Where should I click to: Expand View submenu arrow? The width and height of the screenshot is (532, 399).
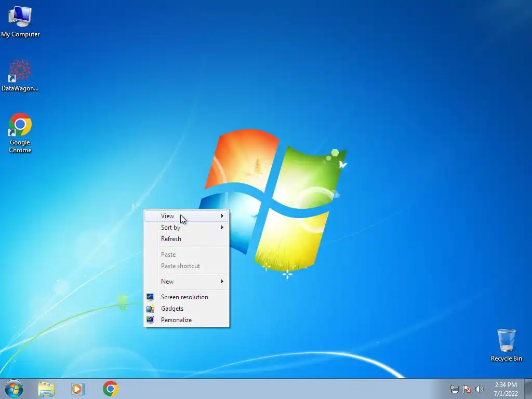(x=222, y=216)
